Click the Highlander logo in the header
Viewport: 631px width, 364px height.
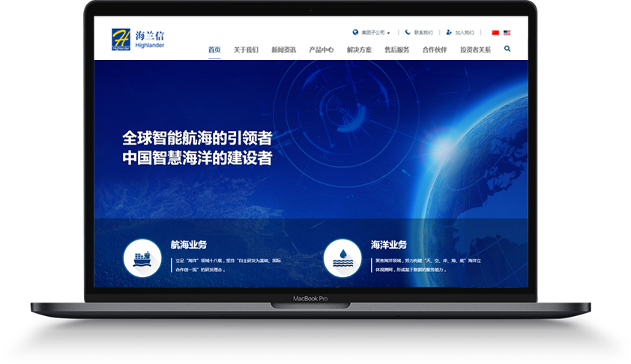(137, 39)
